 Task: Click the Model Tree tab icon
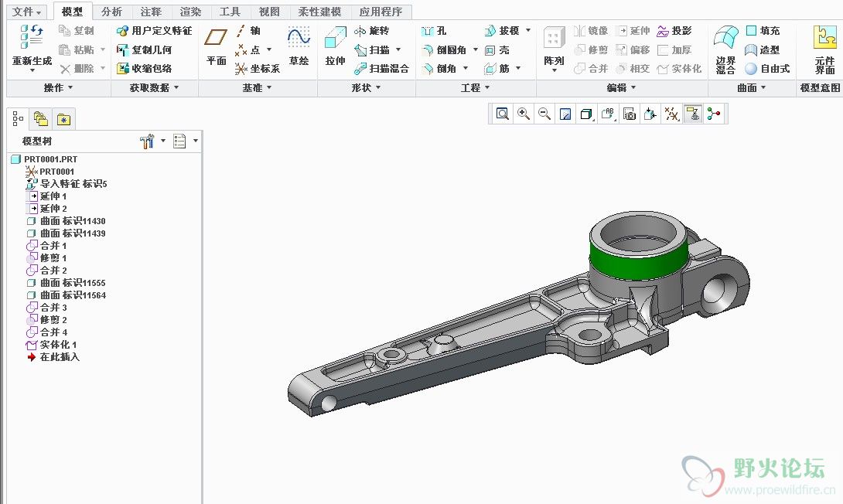(18, 119)
